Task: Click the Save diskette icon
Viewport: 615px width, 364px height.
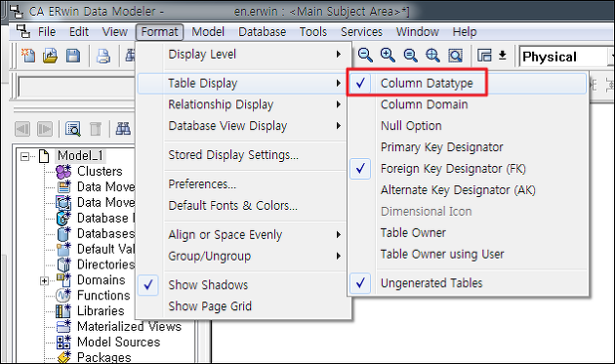Action: click(x=73, y=56)
